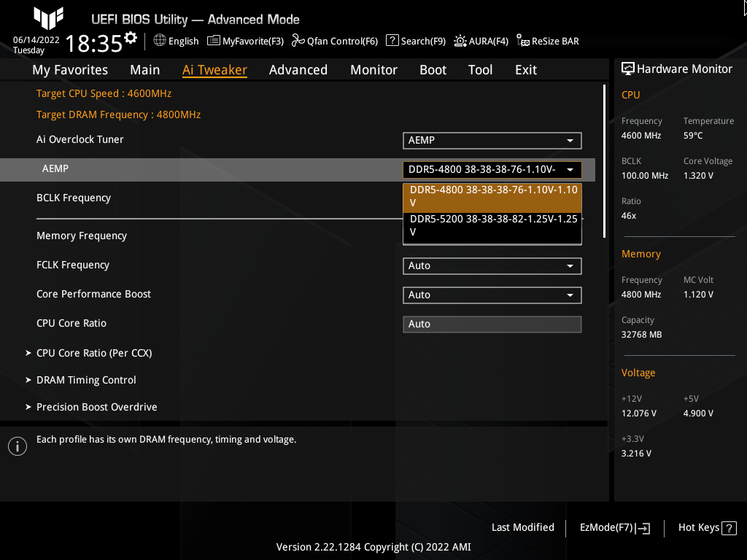The height and width of the screenshot is (560, 747).
Task: Select the Ai Tweaker tab
Action: coord(214,70)
